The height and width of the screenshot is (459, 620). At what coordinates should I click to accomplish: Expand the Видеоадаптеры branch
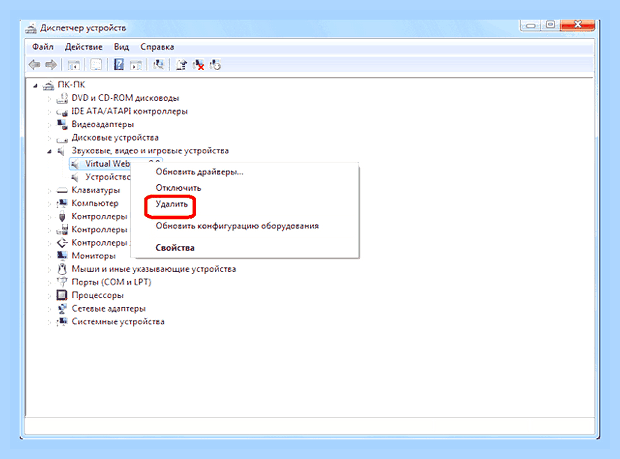point(49,125)
